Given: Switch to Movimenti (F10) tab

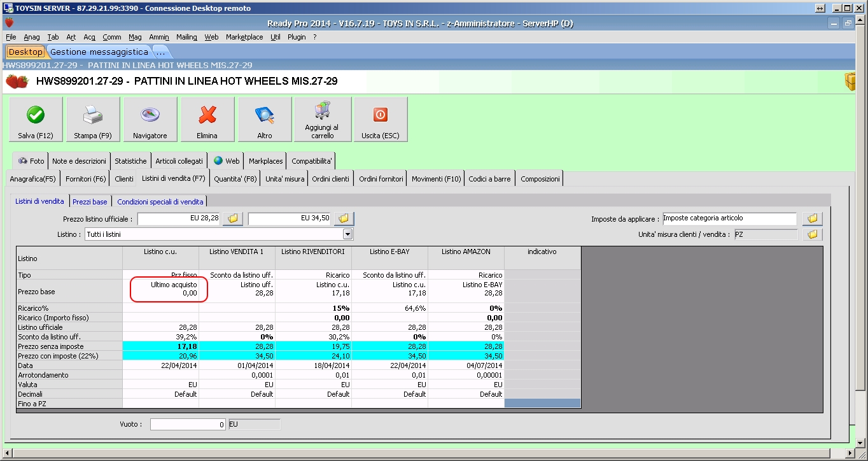Looking at the screenshot, I should 436,179.
